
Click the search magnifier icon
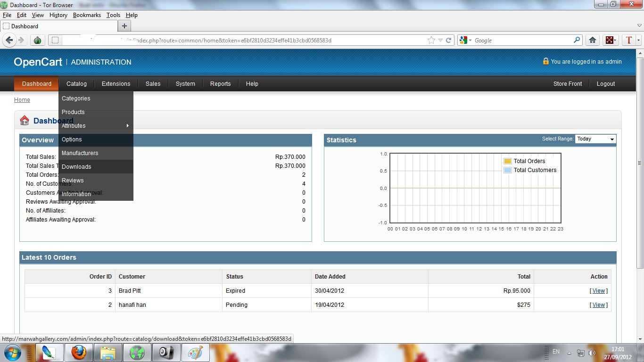coord(577,40)
